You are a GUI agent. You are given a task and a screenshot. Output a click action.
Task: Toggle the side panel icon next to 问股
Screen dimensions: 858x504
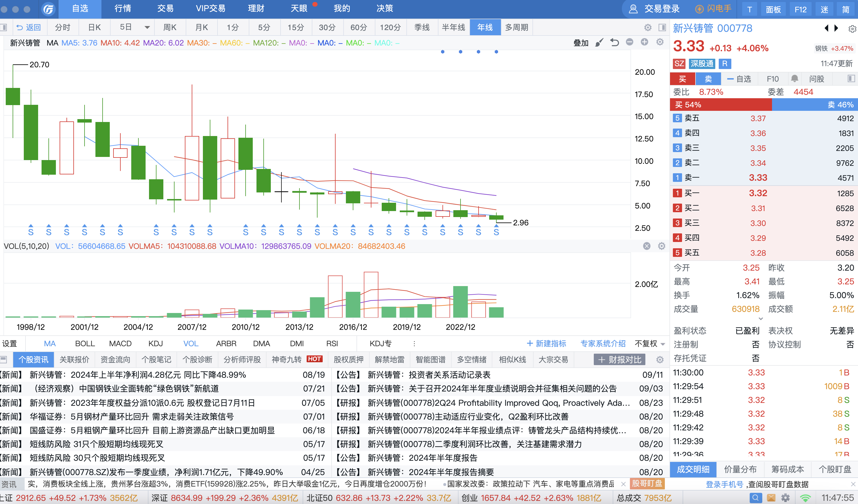pos(851,79)
